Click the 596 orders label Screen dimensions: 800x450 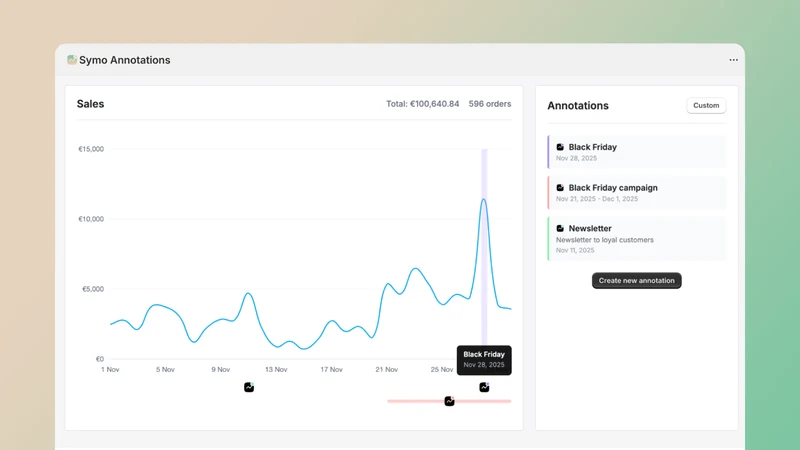490,104
